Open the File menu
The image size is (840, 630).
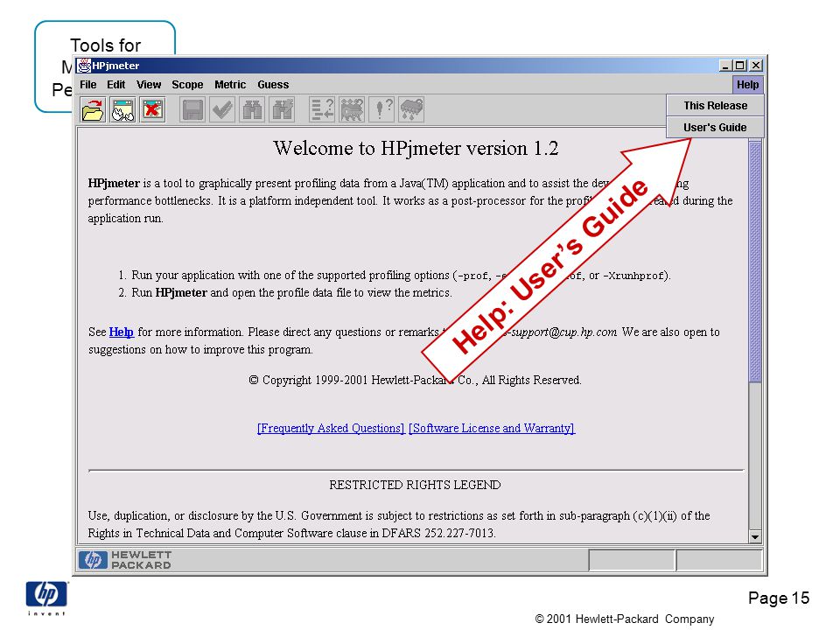pyautogui.click(x=87, y=85)
